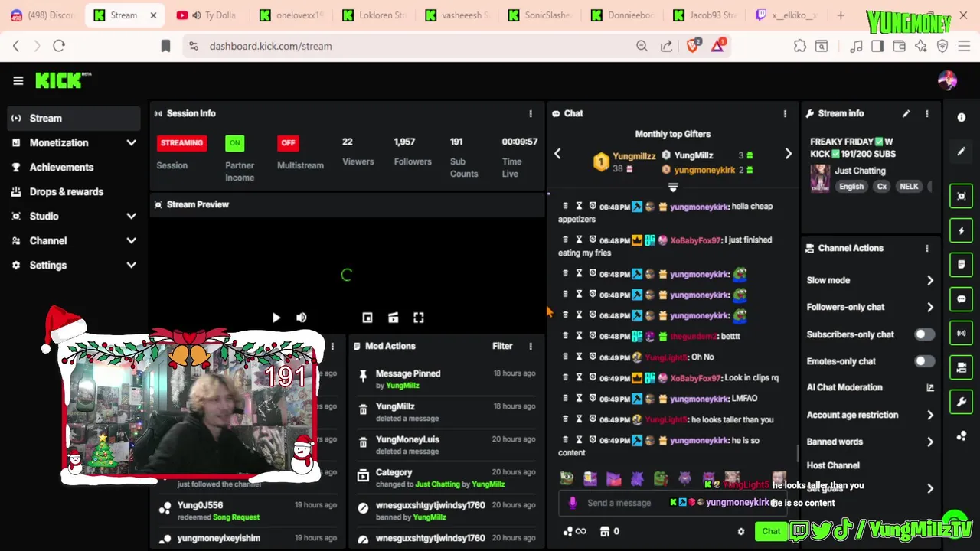Image resolution: width=980 pixels, height=551 pixels.
Task: Play the stream preview
Action: (x=276, y=318)
